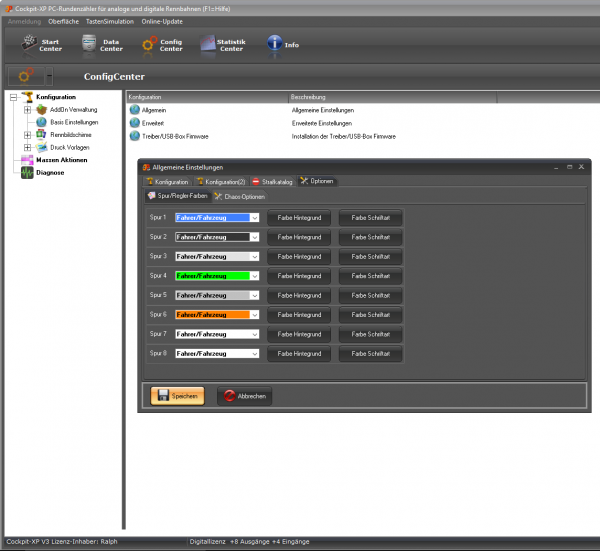The image size is (600, 551).
Task: Click Farbe Schriftart for Spur 2
Action: tap(370, 237)
